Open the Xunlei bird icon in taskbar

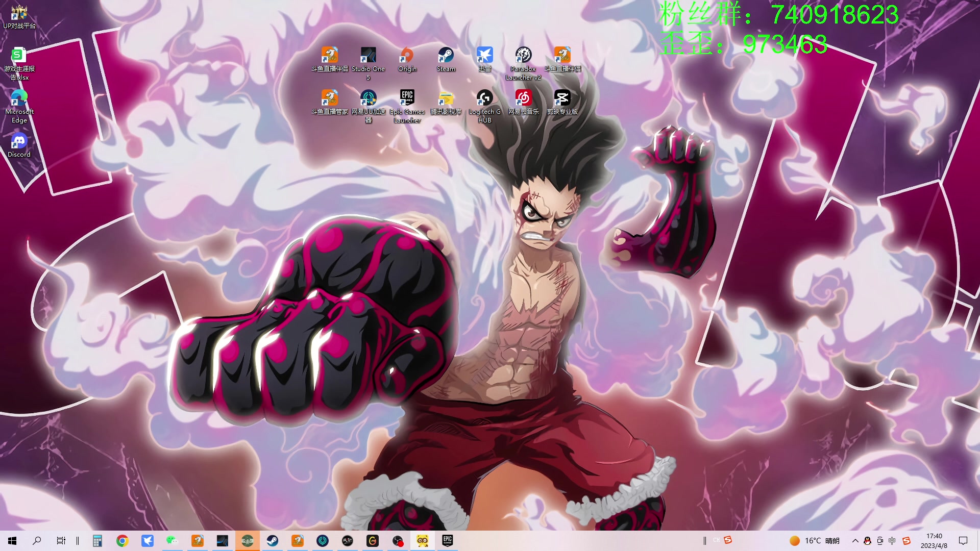coord(148,541)
